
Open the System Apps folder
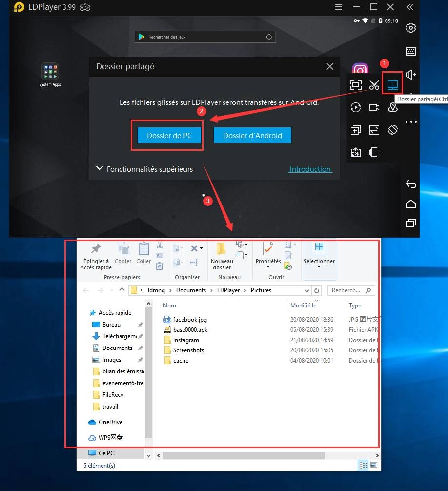[x=50, y=75]
